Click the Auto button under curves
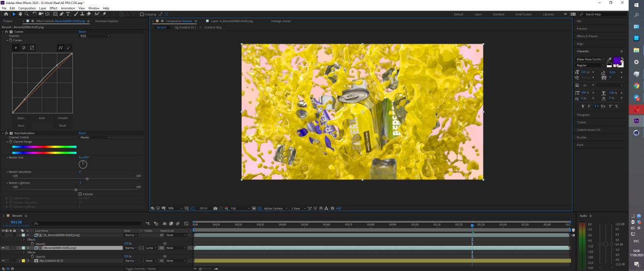 click(x=42, y=118)
